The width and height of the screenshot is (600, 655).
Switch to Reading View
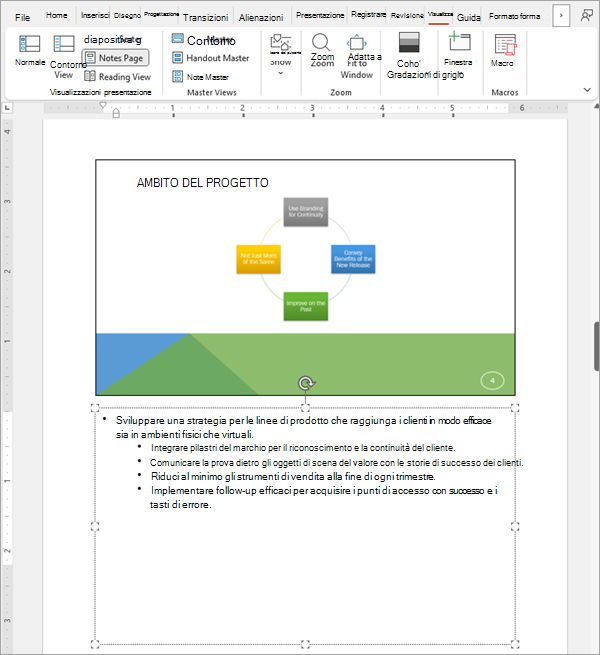pyautogui.click(x=117, y=76)
